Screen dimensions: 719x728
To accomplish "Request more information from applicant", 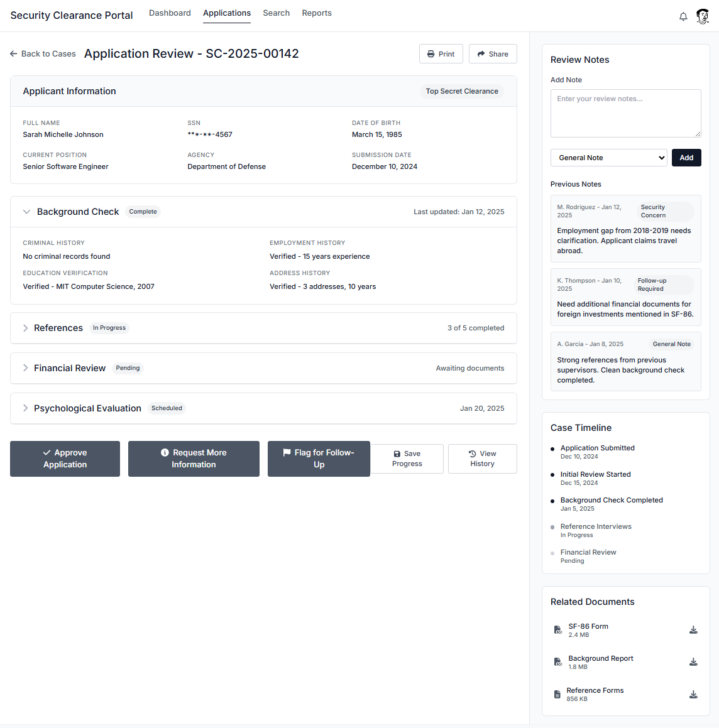I will (194, 459).
